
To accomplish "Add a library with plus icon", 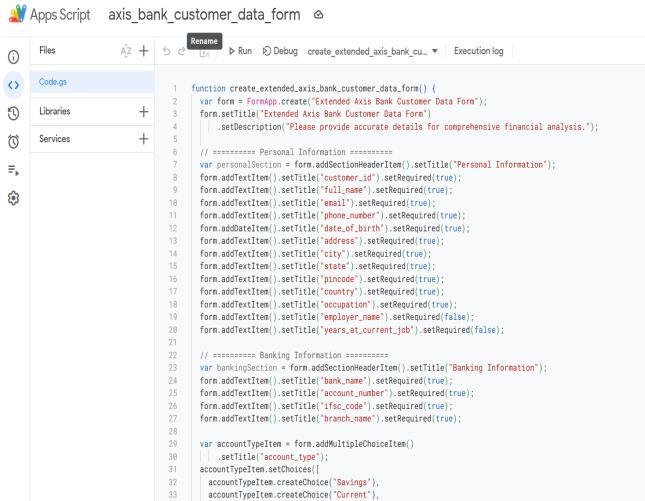I will pyautogui.click(x=144, y=111).
